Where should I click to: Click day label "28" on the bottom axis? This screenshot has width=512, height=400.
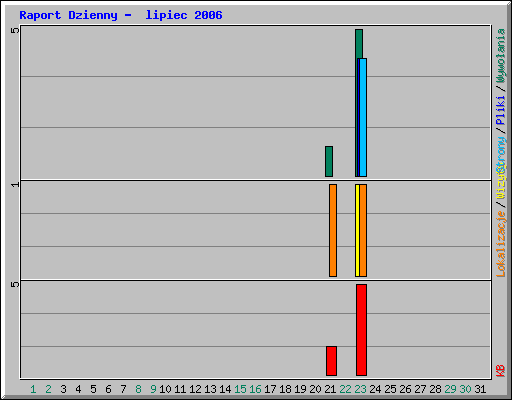[435, 389]
